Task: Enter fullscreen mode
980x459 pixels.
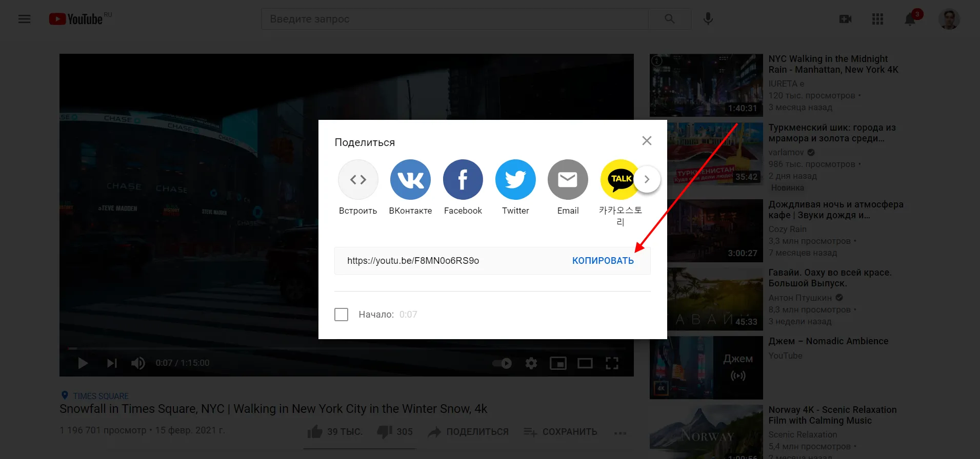Action: point(612,363)
